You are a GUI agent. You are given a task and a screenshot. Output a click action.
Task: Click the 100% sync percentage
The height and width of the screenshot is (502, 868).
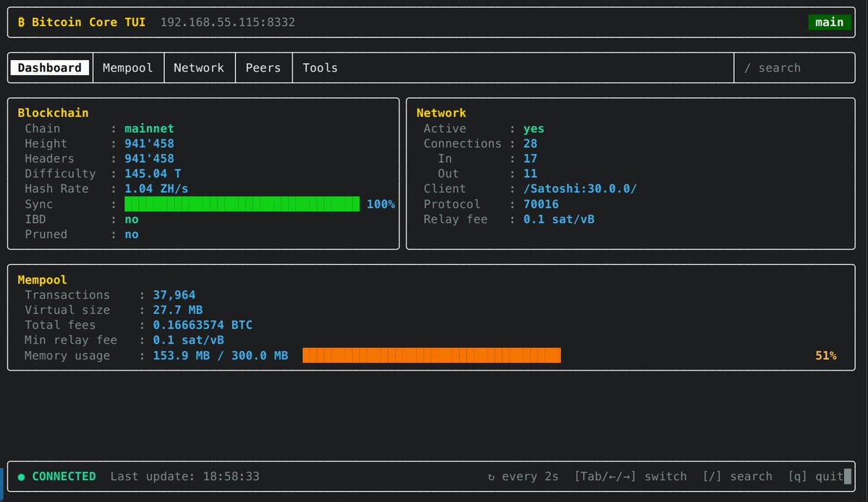381,205
